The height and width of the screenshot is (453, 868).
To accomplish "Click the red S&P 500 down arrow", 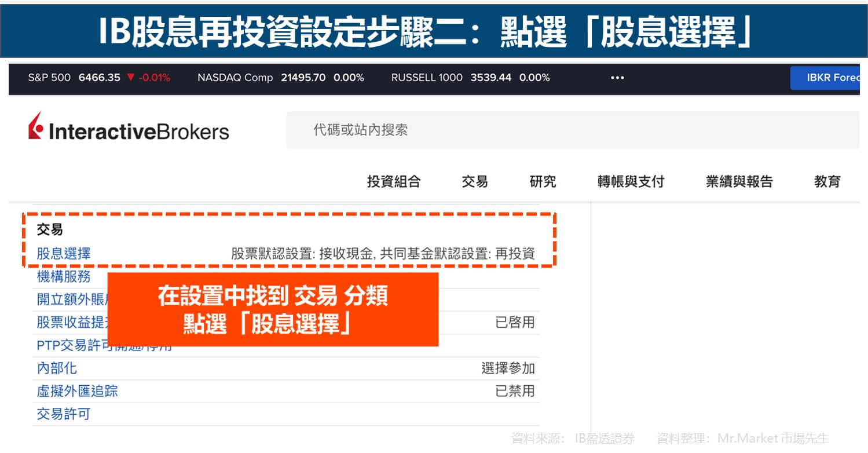I will click(x=130, y=78).
